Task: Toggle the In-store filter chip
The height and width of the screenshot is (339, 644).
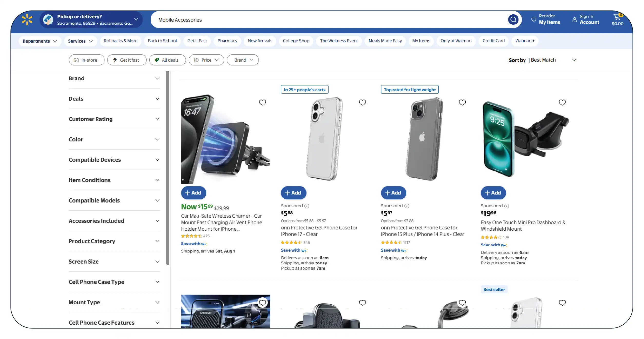Action: point(86,60)
